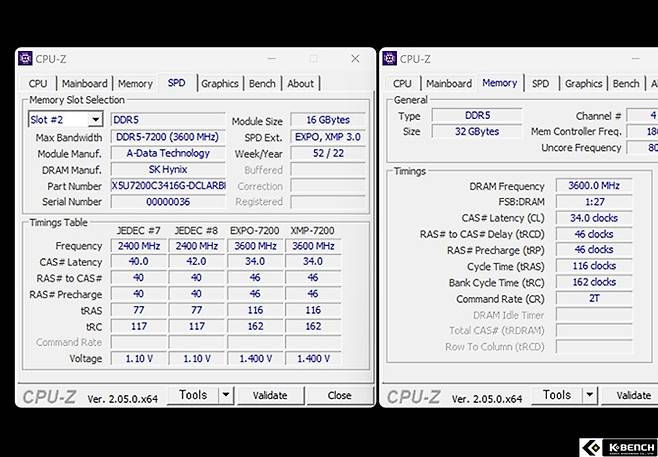
Task: Open the Slot #2 selection dropdown
Action: tap(65, 120)
